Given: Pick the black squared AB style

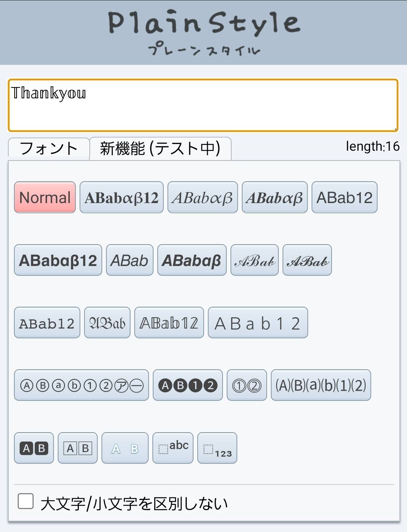Looking at the screenshot, I should pos(34,448).
